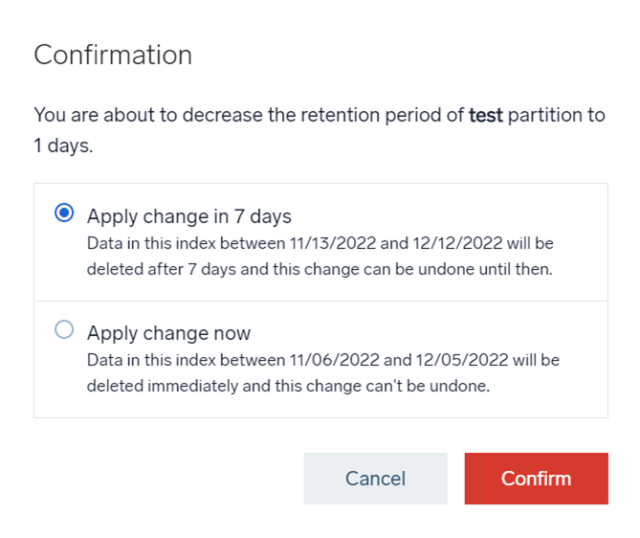Click "Data in this index" under Apply change now

[151, 360]
